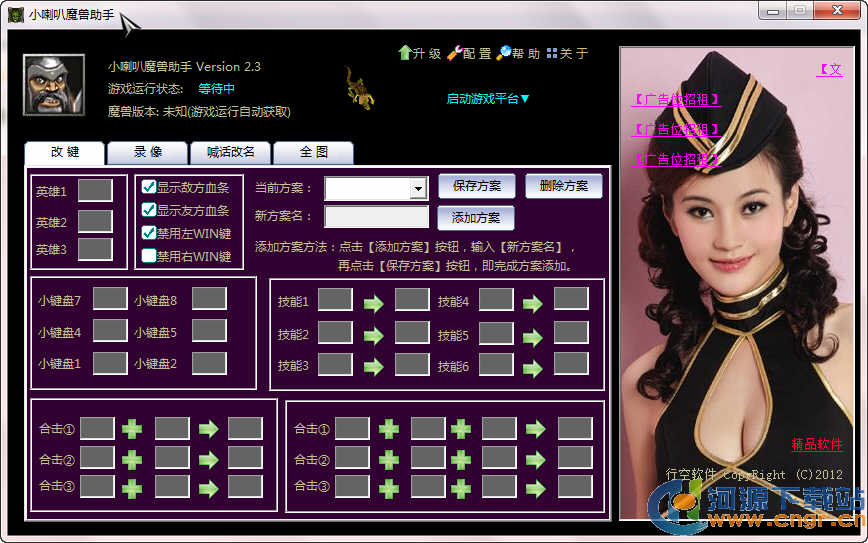Uncheck 显示友方血条 option
This screenshot has width=868, height=543.
click(149, 210)
